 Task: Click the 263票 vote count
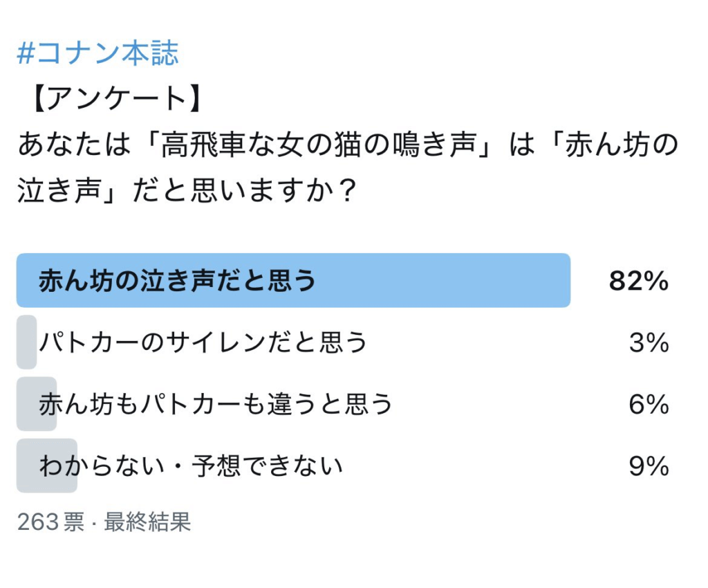click(x=50, y=522)
